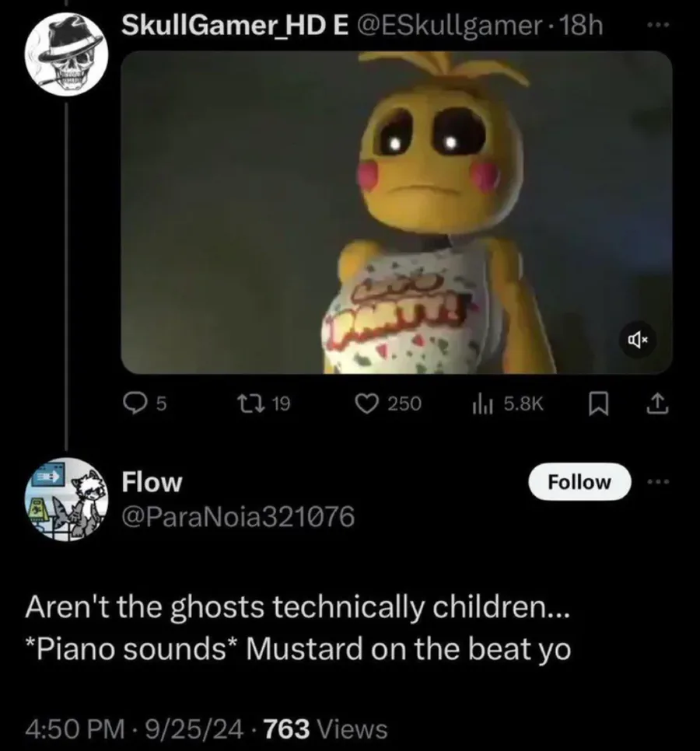This screenshot has width=700, height=751.
Task: Click the 763 Views count
Action: (x=326, y=728)
